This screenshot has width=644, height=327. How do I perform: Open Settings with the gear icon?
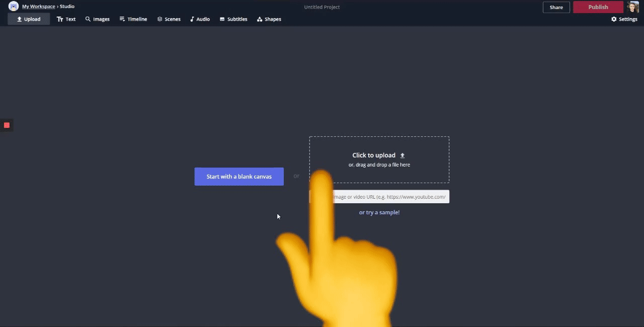(624, 19)
